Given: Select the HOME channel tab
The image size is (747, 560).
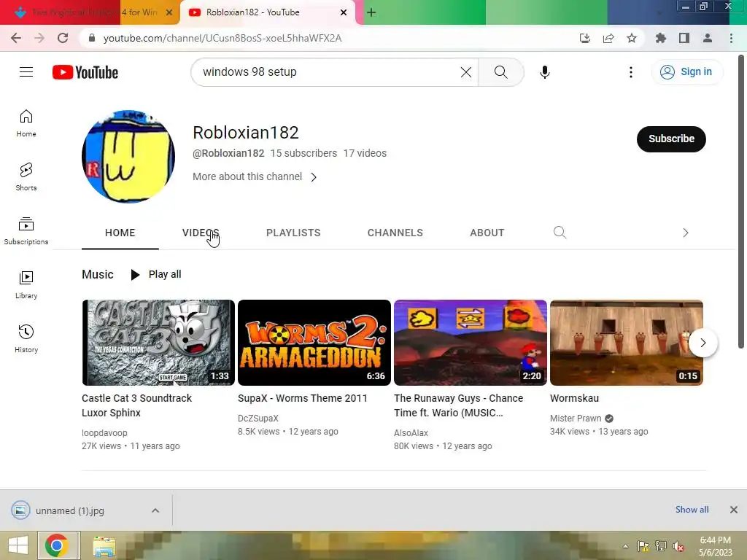Looking at the screenshot, I should tap(120, 233).
